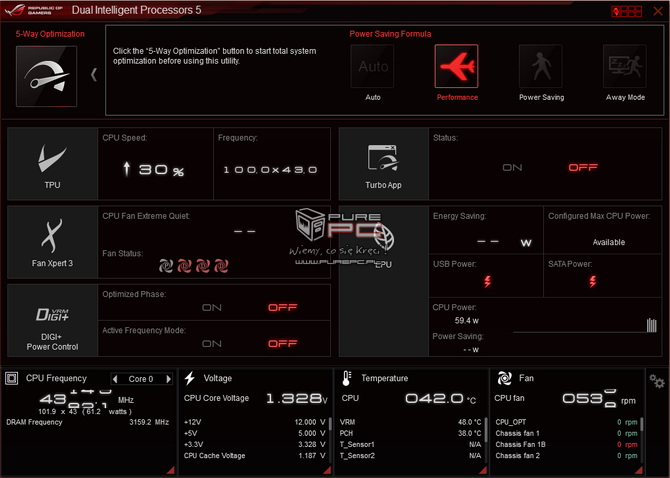
Task: Click the Fan monitor icon
Action: [x=504, y=378]
